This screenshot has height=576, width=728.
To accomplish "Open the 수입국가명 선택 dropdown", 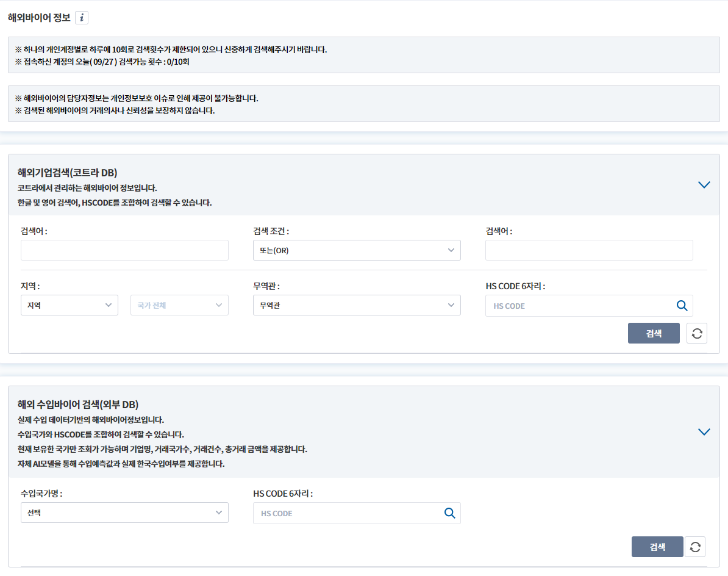I will pos(124,513).
